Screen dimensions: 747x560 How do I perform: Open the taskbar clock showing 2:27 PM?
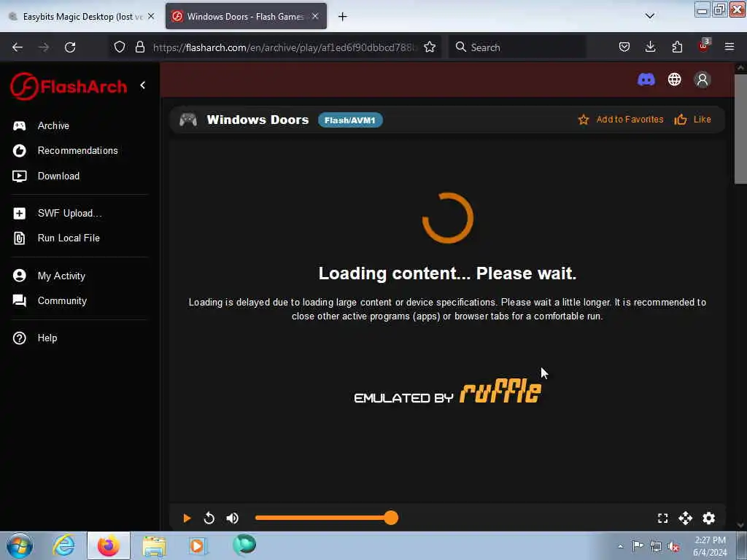pos(710,546)
